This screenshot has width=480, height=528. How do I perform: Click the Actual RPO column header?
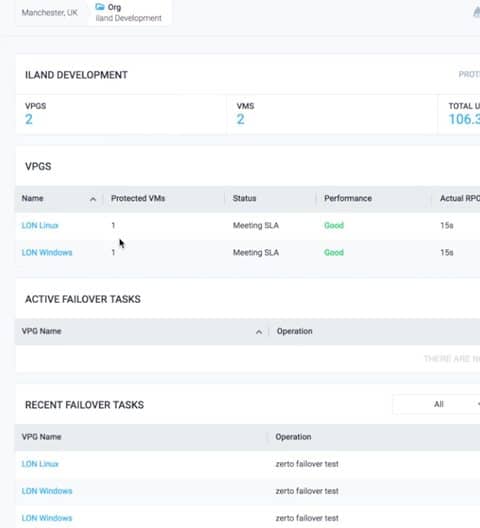point(460,198)
